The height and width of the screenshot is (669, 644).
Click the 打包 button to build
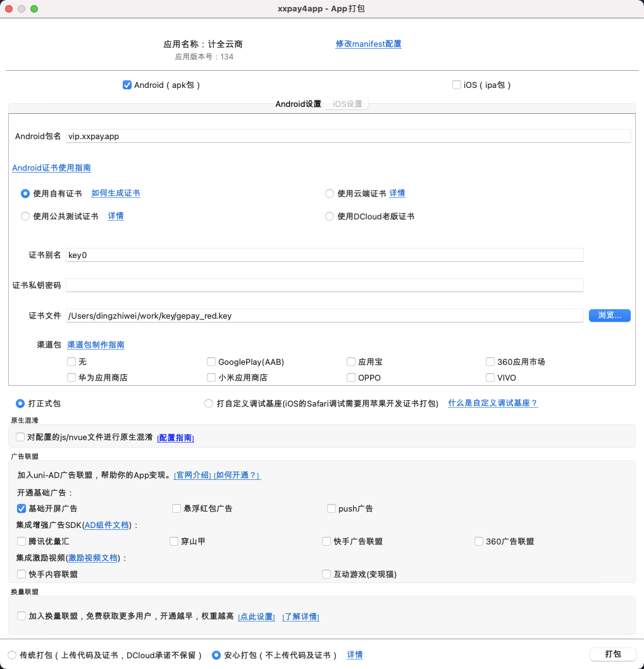[612, 654]
